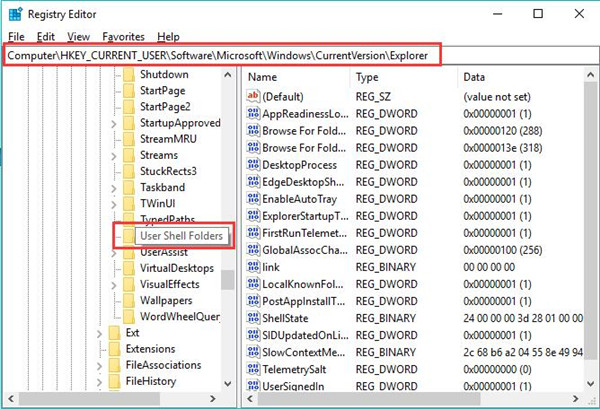
Task: Select the UserSignedIn value name
Action: 293,386
